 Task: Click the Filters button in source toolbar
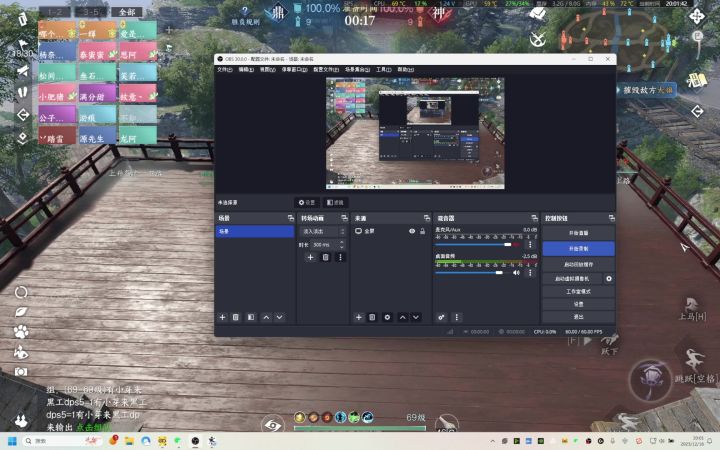335,202
